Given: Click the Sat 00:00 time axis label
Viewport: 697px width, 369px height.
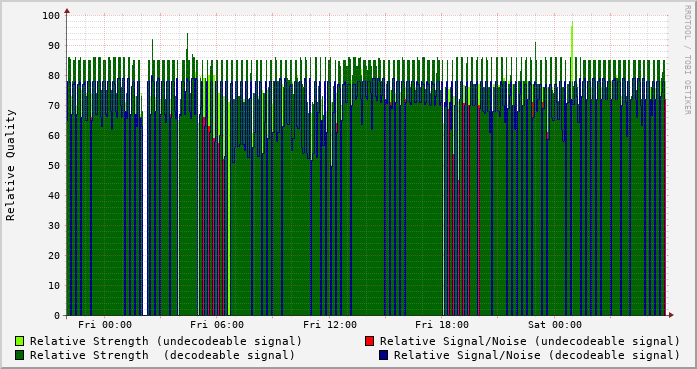Looking at the screenshot, I should pyautogui.click(x=555, y=325).
